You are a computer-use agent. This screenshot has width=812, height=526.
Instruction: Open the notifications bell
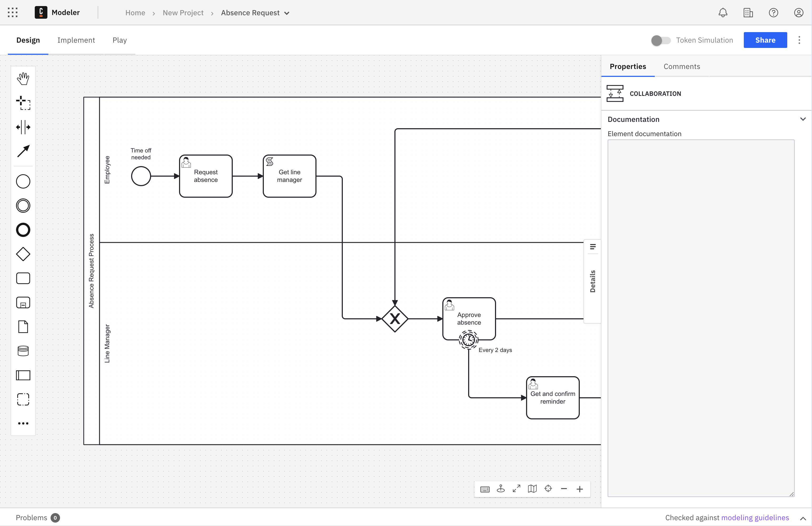[x=723, y=13]
